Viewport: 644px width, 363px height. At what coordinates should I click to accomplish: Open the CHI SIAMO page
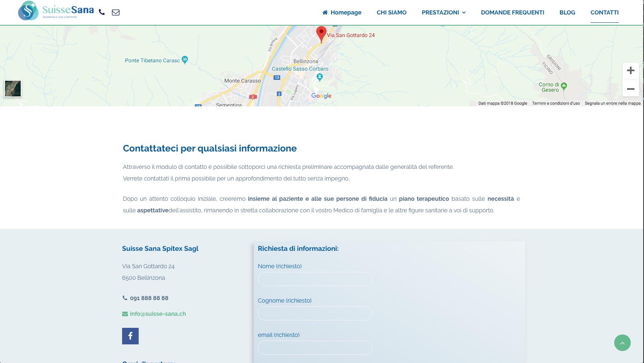click(x=392, y=12)
